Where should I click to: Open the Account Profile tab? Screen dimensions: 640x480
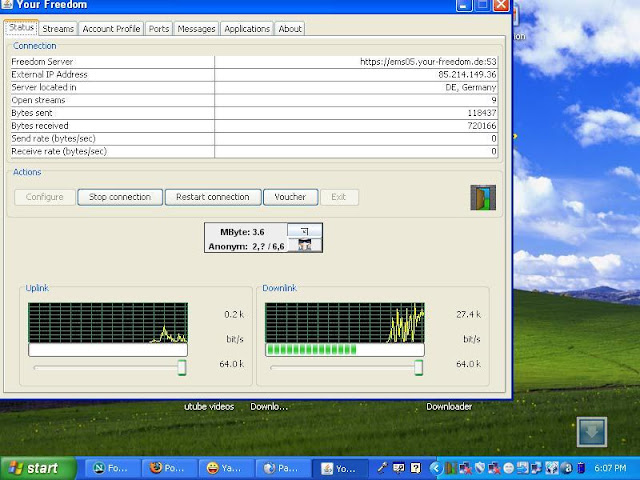(x=111, y=29)
